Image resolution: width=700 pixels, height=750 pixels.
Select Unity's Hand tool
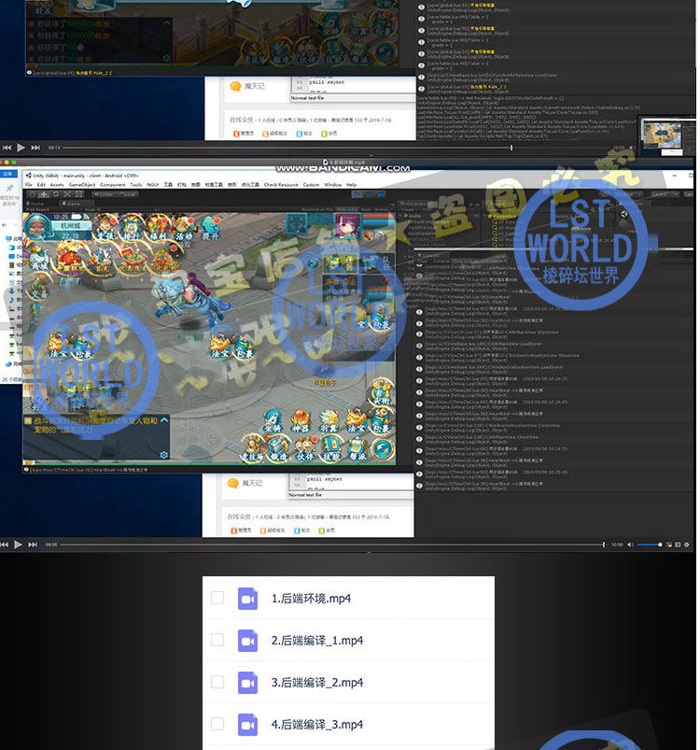pyautogui.click(x=33, y=194)
